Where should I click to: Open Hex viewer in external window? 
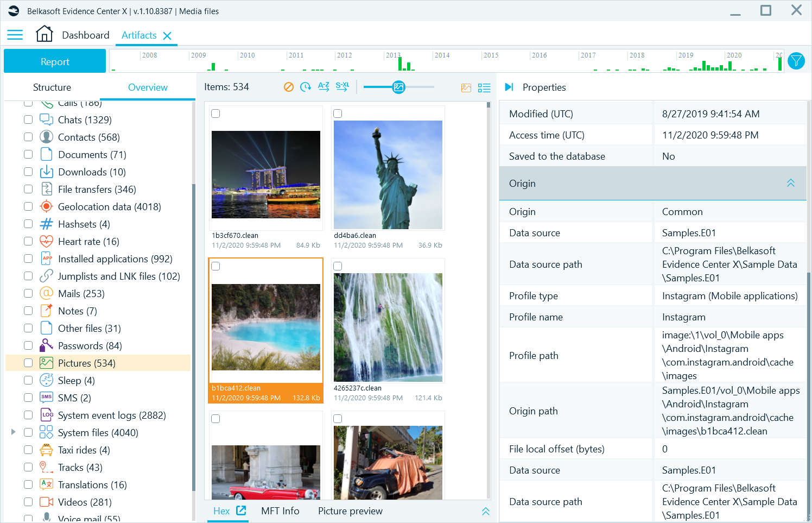pyautogui.click(x=241, y=511)
